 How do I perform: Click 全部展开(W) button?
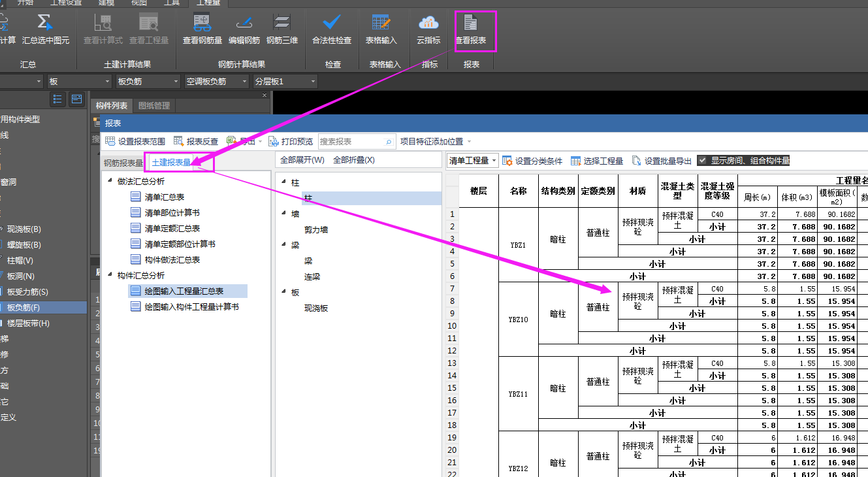point(302,160)
